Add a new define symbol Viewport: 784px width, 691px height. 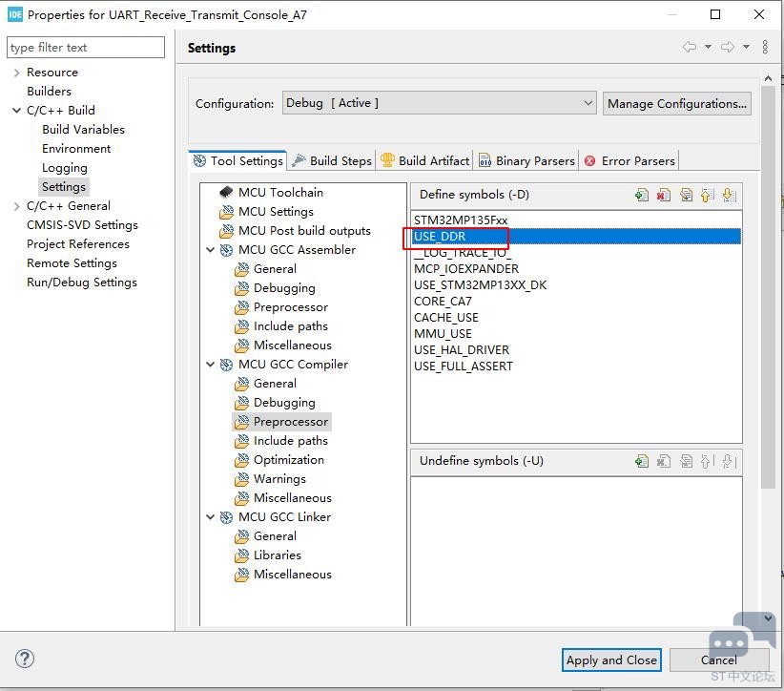coord(642,195)
